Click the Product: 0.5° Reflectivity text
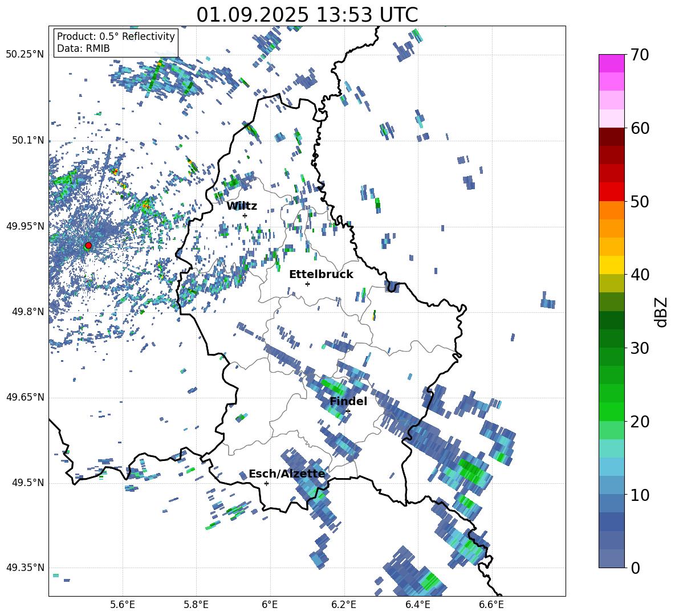The height and width of the screenshot is (616, 675). tap(116, 36)
